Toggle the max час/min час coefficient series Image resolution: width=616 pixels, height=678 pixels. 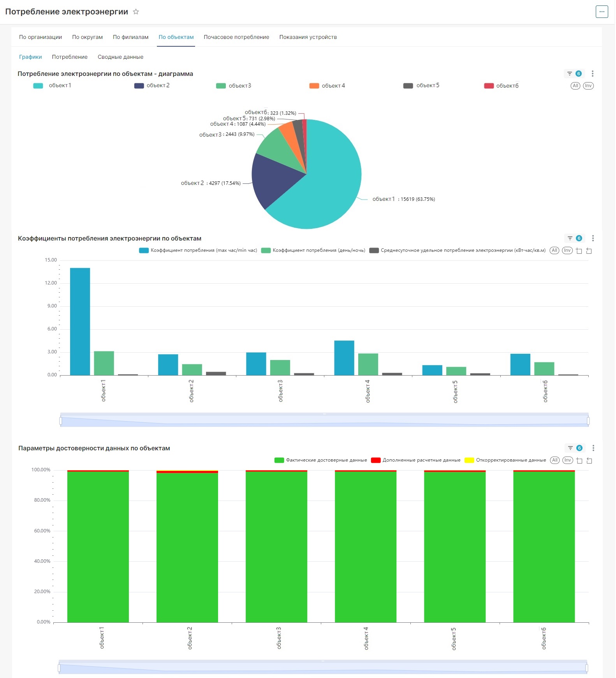pos(198,250)
